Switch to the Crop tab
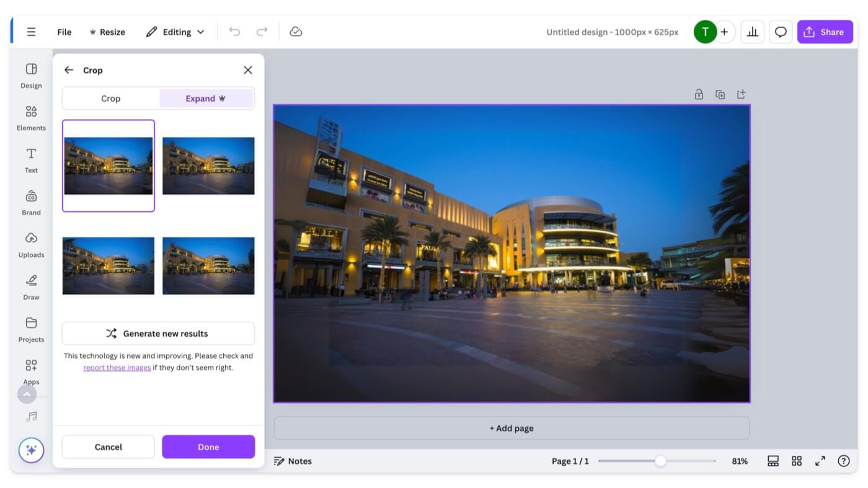868x488 pixels. point(110,98)
